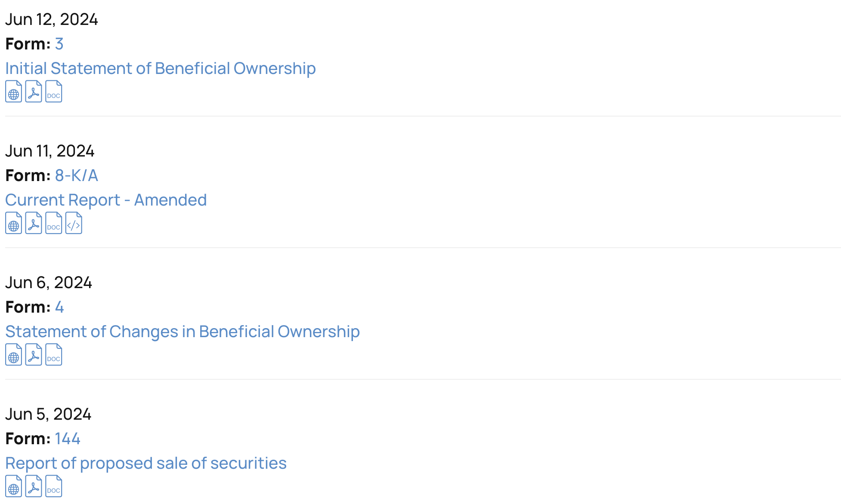Download DOC file for Jun 6 Form 4

53,355
